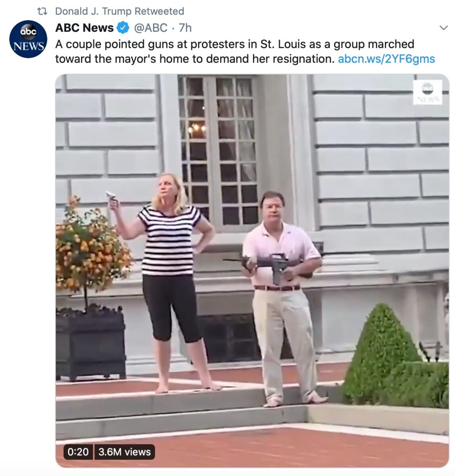Open the 7h tweet timestamp
The width and height of the screenshot is (455, 476).
click(x=185, y=28)
